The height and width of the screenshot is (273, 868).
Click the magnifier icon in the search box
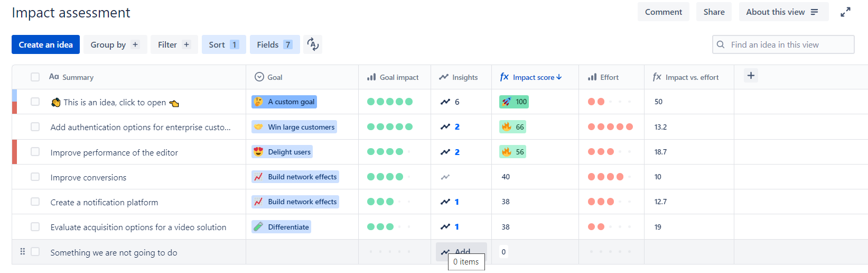(721, 45)
